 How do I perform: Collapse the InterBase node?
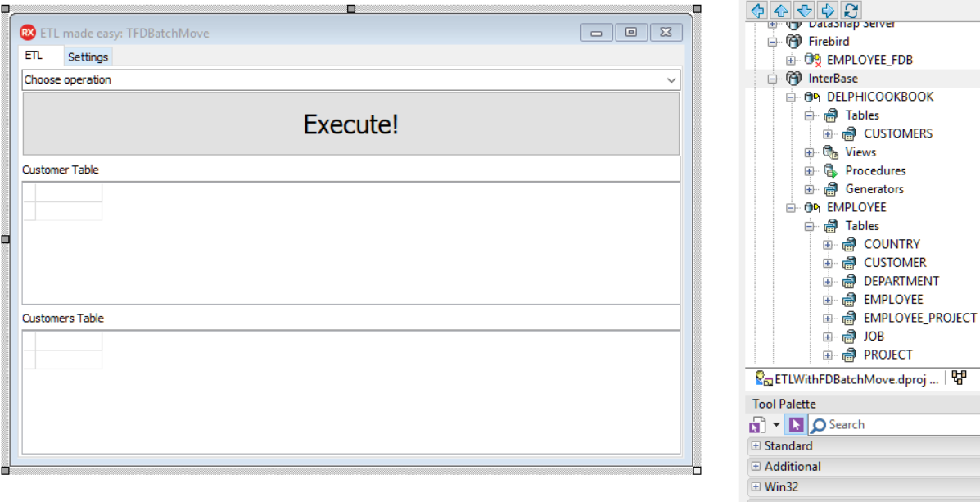pos(772,79)
